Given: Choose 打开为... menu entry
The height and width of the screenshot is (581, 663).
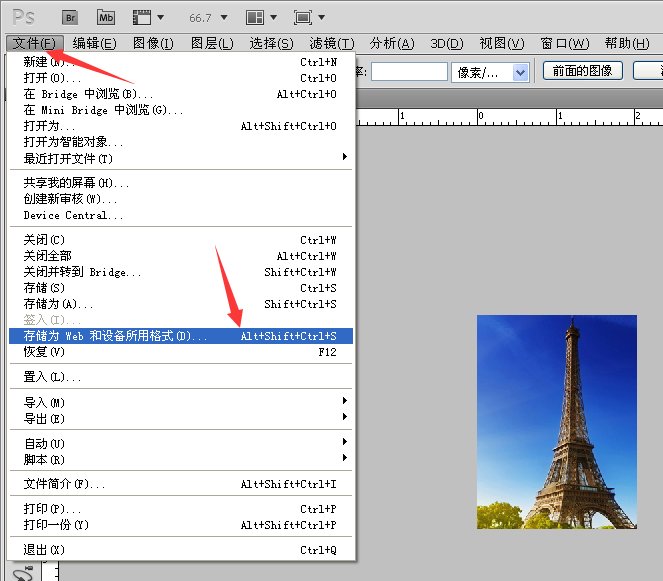Looking at the screenshot, I should (181, 126).
